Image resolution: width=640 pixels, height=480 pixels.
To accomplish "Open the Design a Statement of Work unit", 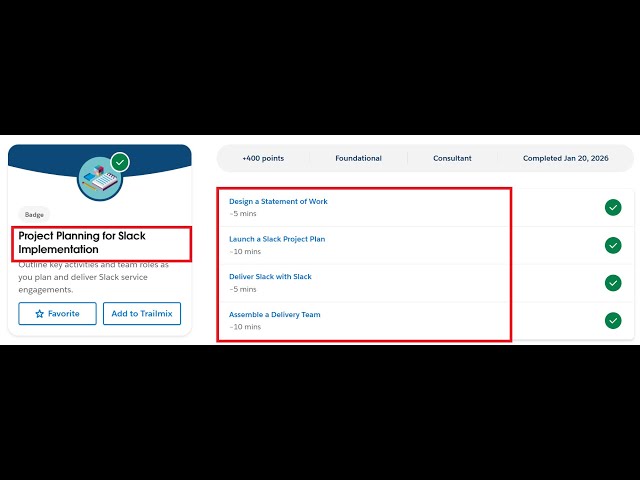I will (278, 201).
